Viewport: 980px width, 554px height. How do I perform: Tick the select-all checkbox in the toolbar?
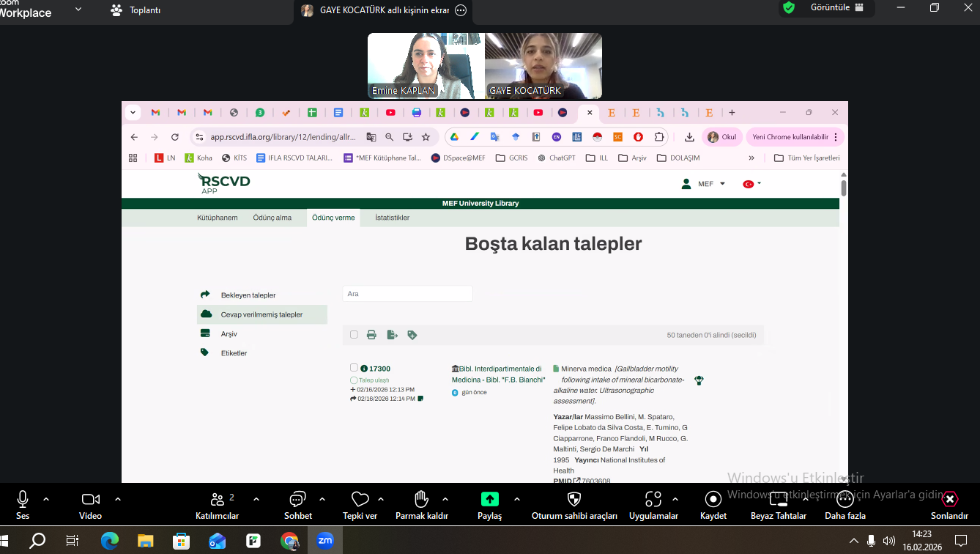pyautogui.click(x=354, y=335)
